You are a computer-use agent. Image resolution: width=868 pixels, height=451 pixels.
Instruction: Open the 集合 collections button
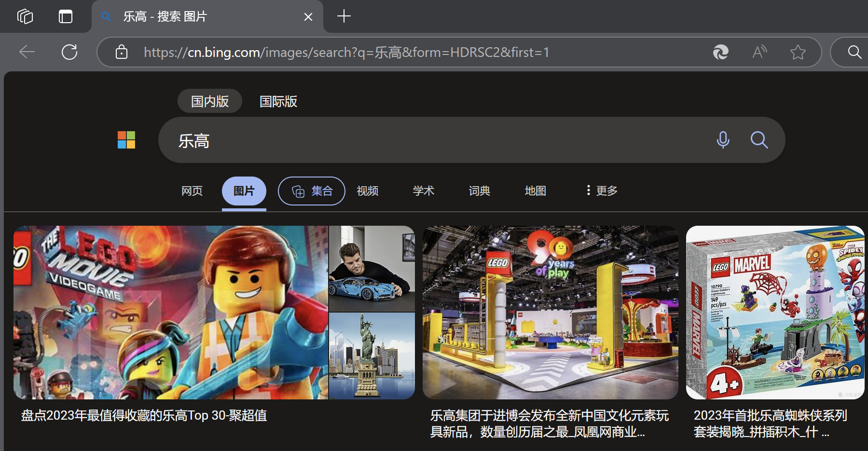pyautogui.click(x=312, y=191)
